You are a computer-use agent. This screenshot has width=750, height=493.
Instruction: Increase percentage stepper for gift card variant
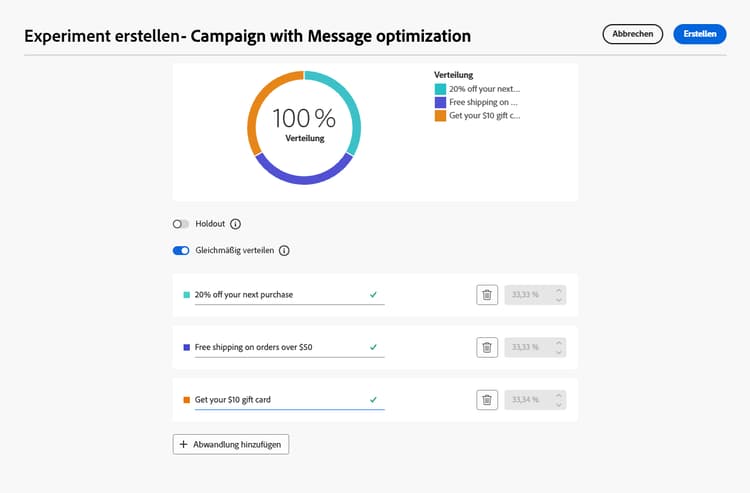[x=559, y=394]
